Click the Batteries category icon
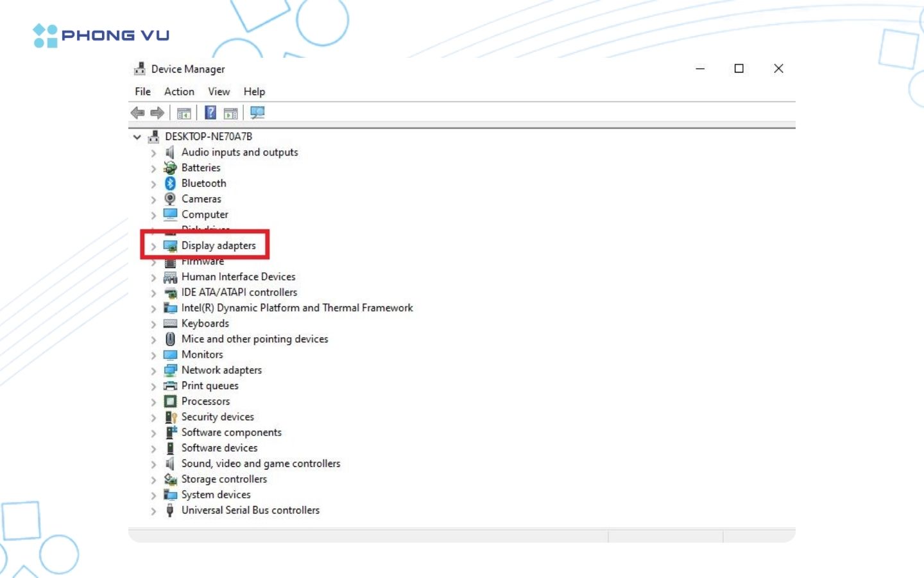Image resolution: width=924 pixels, height=578 pixels. coord(170,168)
